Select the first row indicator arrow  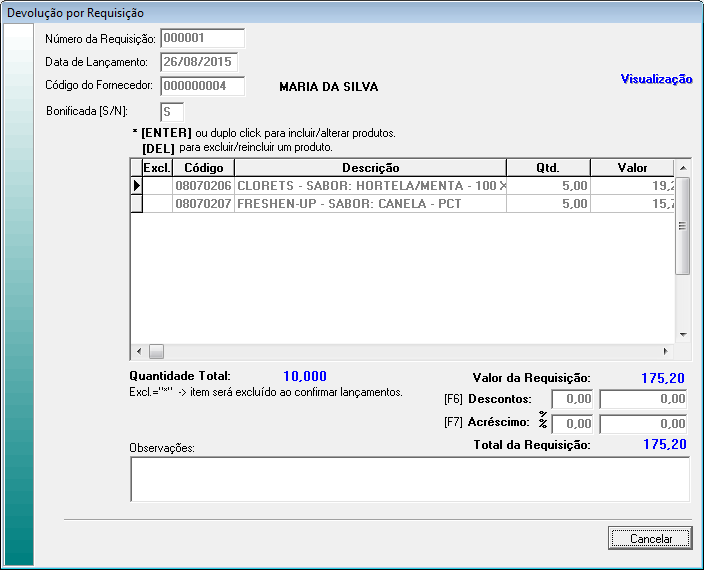click(137, 186)
